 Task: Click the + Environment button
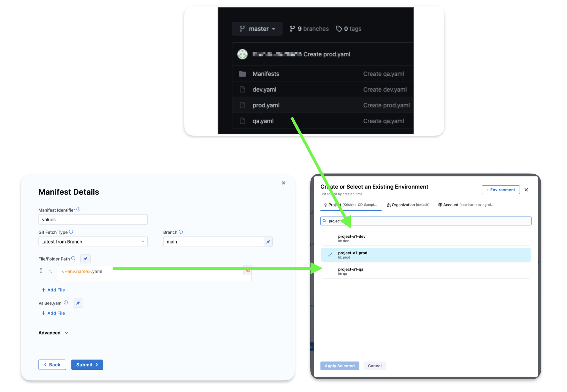click(x=501, y=190)
